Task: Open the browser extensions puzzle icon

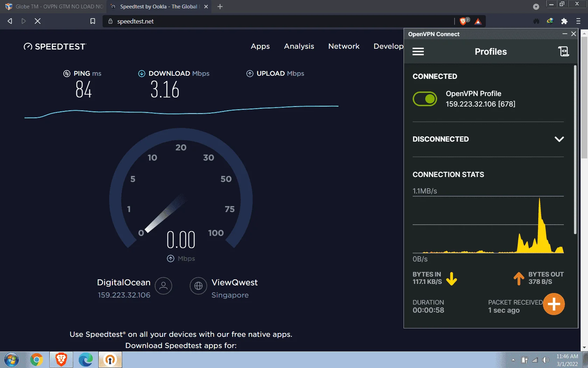Action: [x=564, y=21]
